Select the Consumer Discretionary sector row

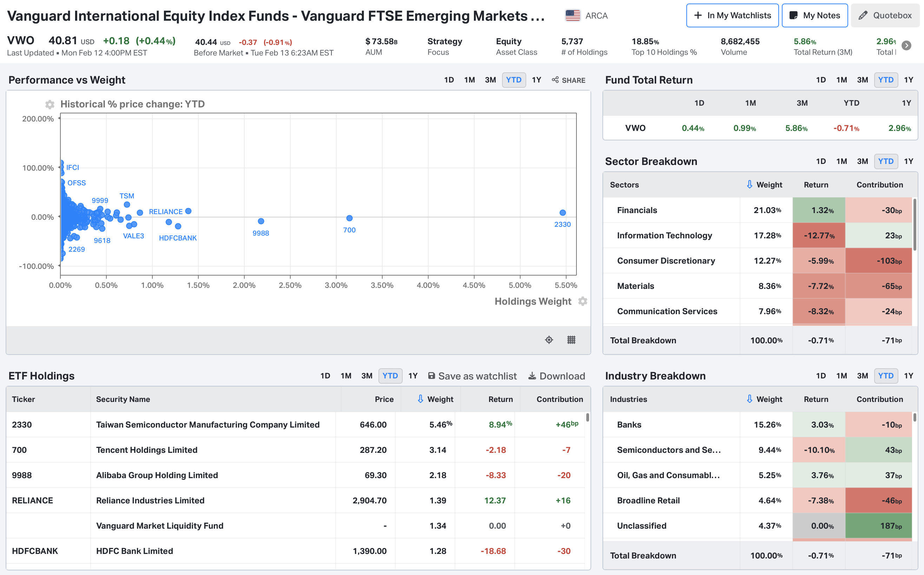pyautogui.click(x=758, y=260)
